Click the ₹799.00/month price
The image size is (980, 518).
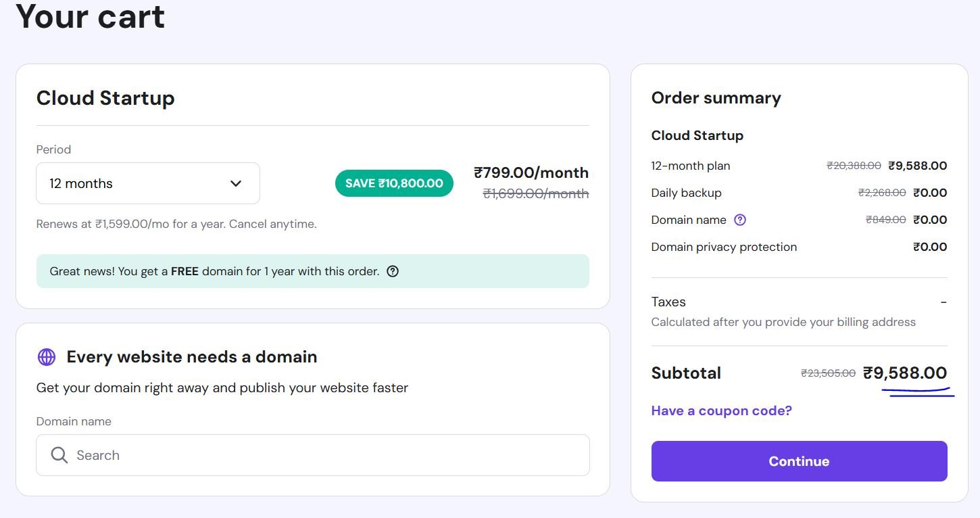coord(531,173)
